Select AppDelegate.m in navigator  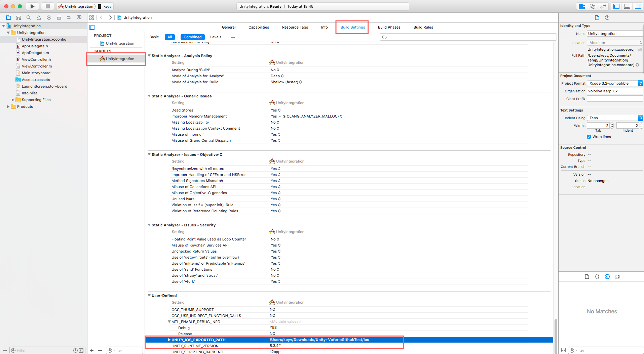tap(35, 53)
